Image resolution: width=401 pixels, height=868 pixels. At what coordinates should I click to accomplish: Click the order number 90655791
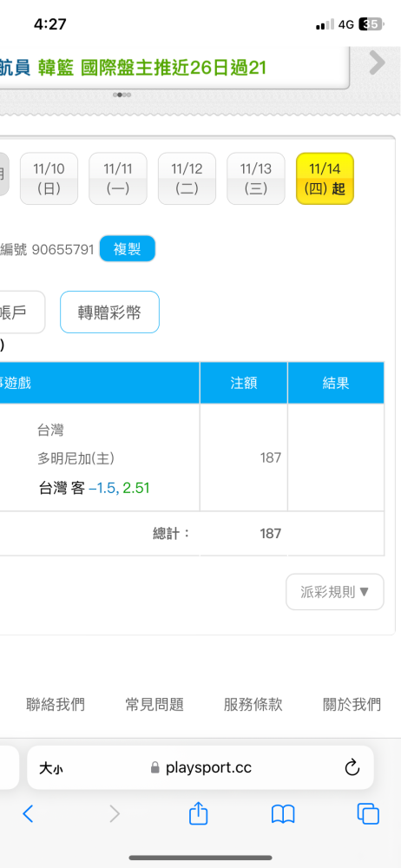62,249
